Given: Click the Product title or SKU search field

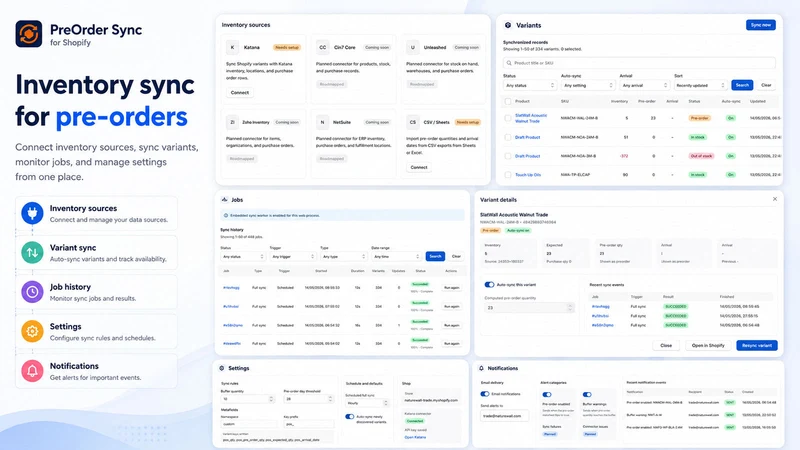Looking at the screenshot, I should 639,63.
